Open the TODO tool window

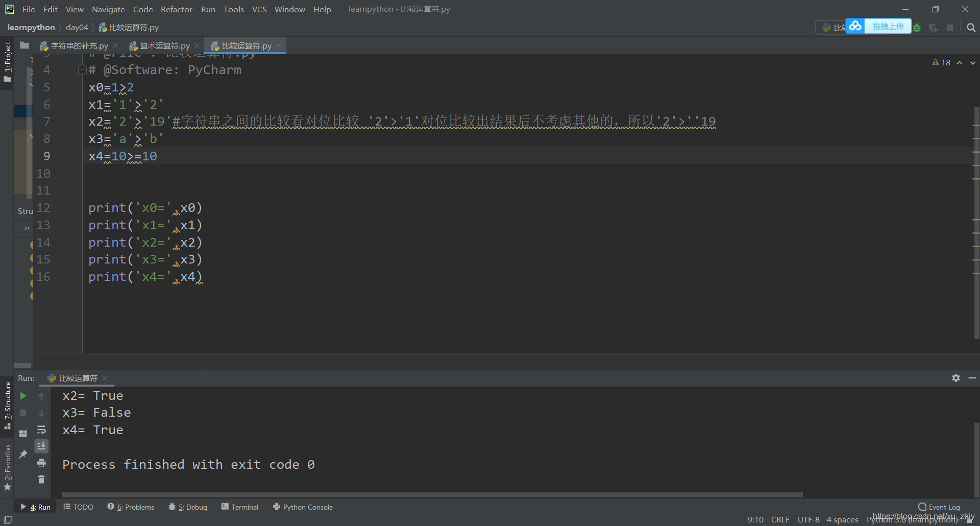tap(79, 507)
